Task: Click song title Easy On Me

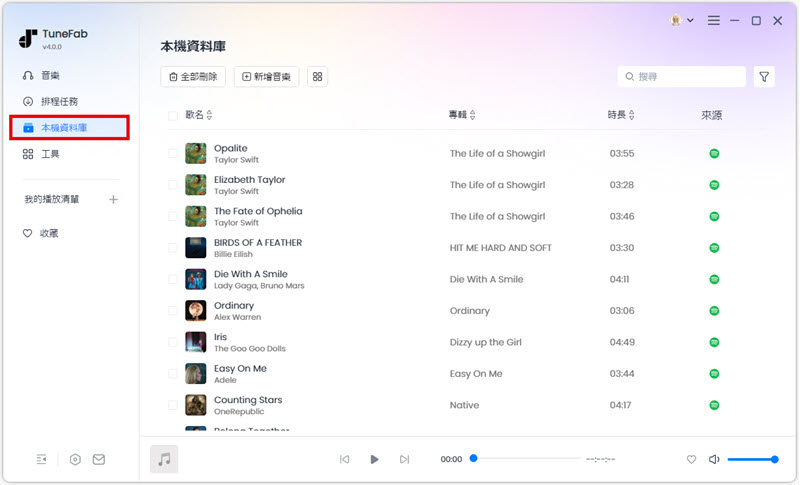Action: click(x=240, y=368)
